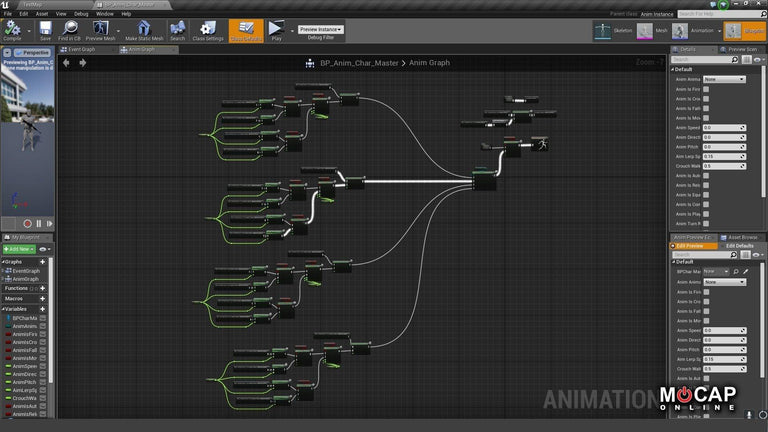Click the Anim Speed value field
The width and height of the screenshot is (768, 432).
(x=724, y=128)
